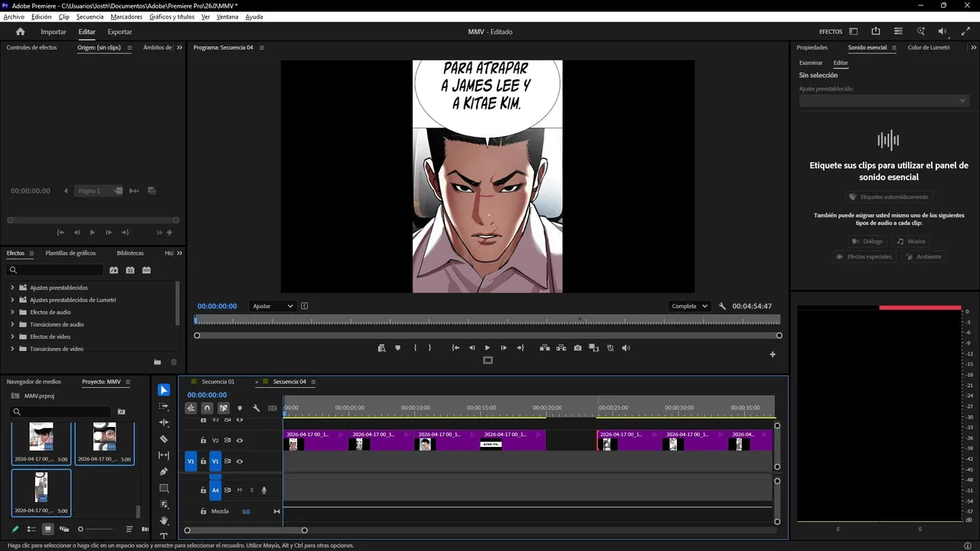Select the Type tool
This screenshot has width=980, height=551.
[x=164, y=536]
